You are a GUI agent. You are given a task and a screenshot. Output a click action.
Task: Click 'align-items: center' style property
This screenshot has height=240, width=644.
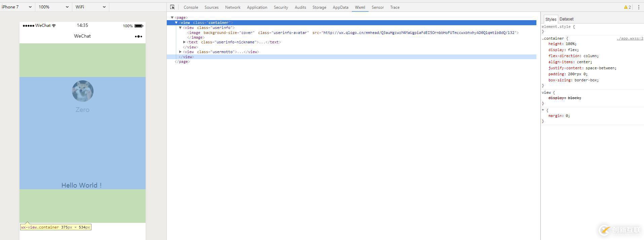tap(570, 62)
